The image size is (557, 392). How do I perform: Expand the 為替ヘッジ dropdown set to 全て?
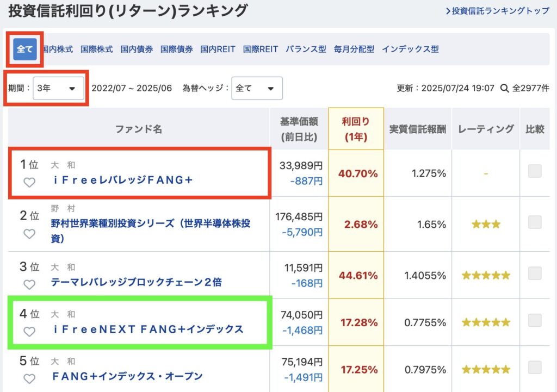pyautogui.click(x=257, y=88)
